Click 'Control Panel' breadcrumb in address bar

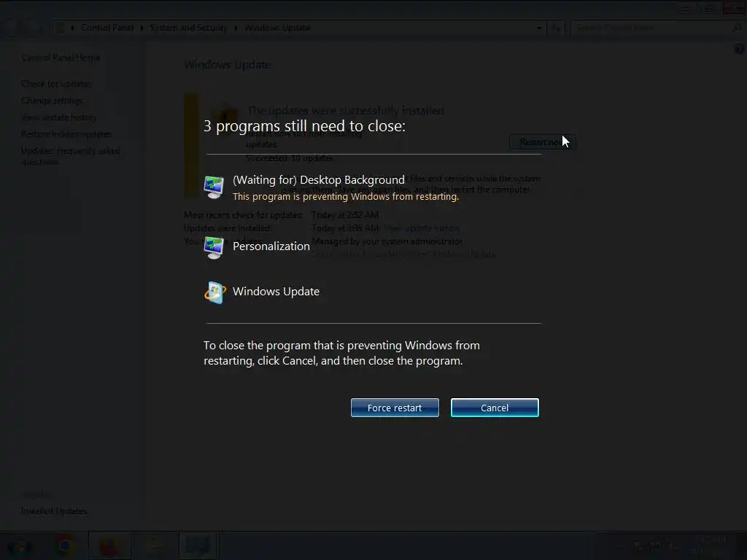point(107,28)
